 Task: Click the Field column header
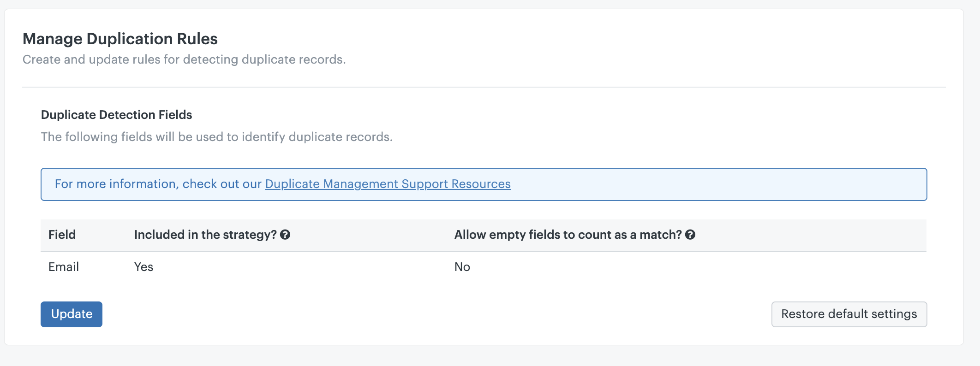62,235
